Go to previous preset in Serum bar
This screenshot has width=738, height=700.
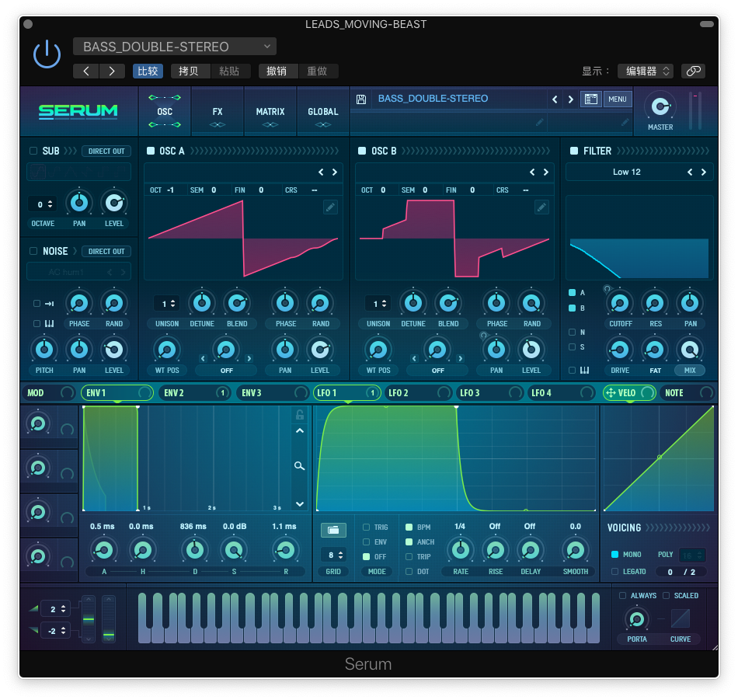coord(555,99)
